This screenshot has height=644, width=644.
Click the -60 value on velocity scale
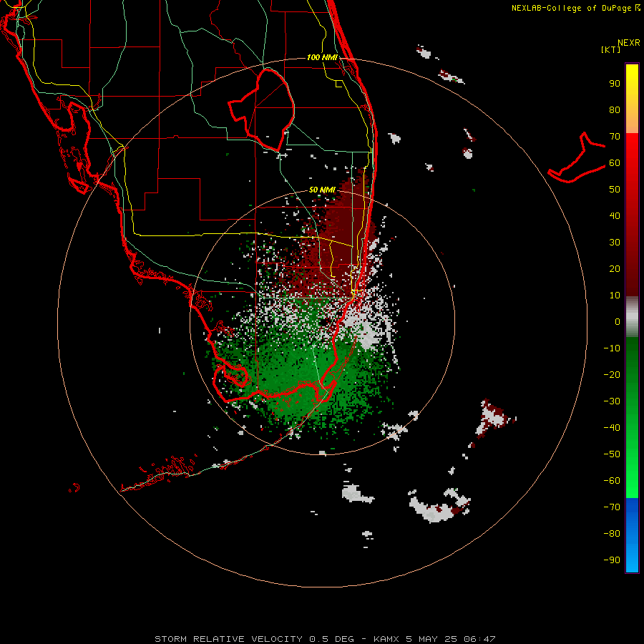click(612, 481)
